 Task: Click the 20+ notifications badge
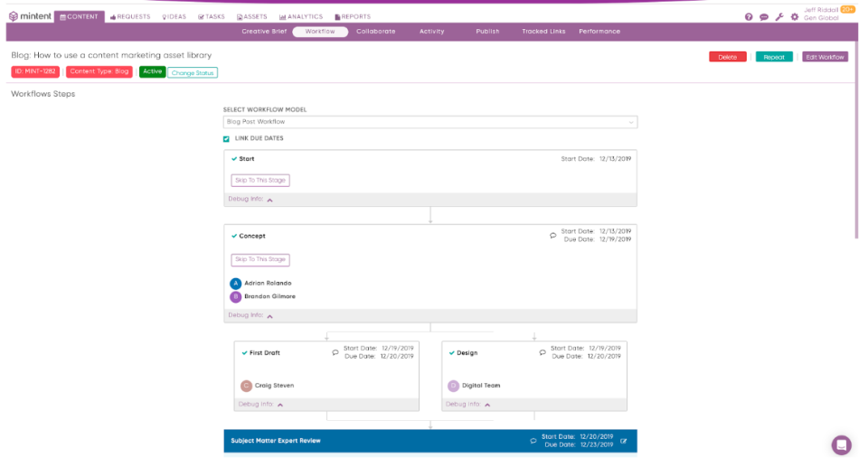847,9
